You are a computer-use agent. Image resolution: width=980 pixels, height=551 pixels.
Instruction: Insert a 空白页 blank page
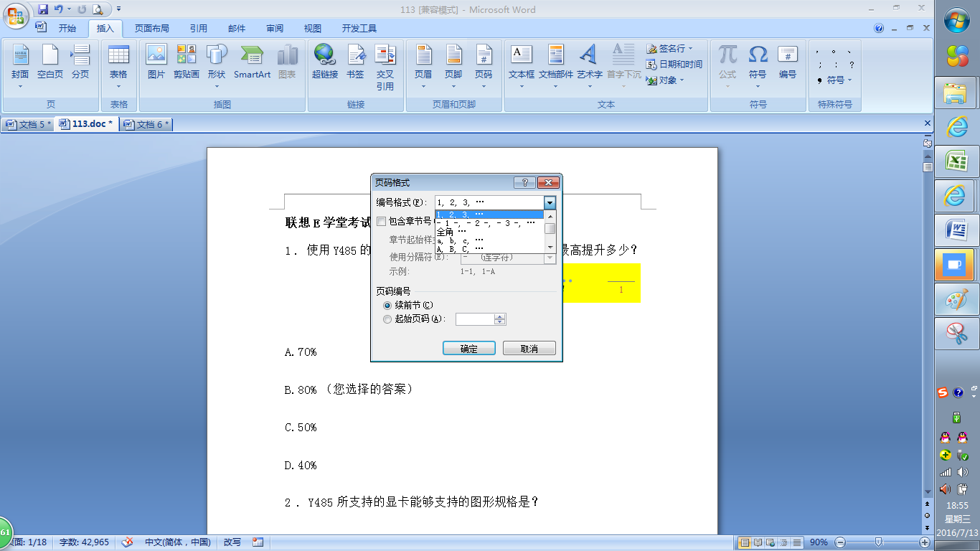click(50, 61)
